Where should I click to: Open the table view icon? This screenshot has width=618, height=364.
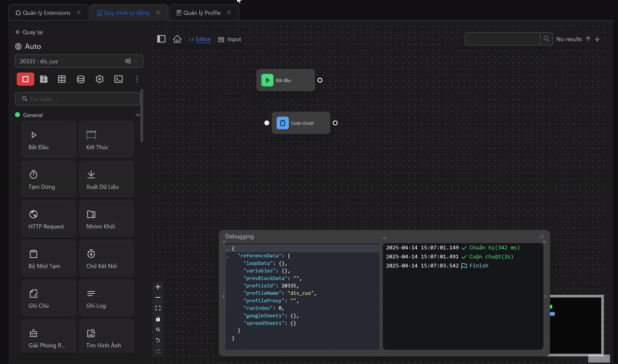click(62, 79)
